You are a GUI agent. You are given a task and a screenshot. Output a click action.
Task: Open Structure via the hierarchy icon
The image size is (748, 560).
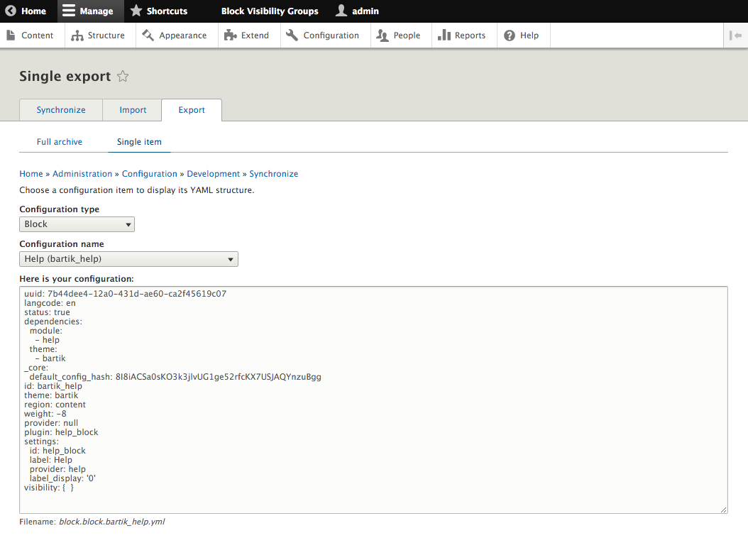[77, 35]
